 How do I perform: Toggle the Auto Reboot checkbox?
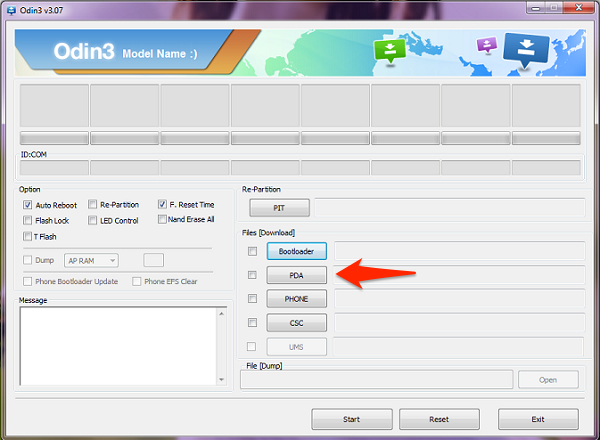tap(28, 205)
